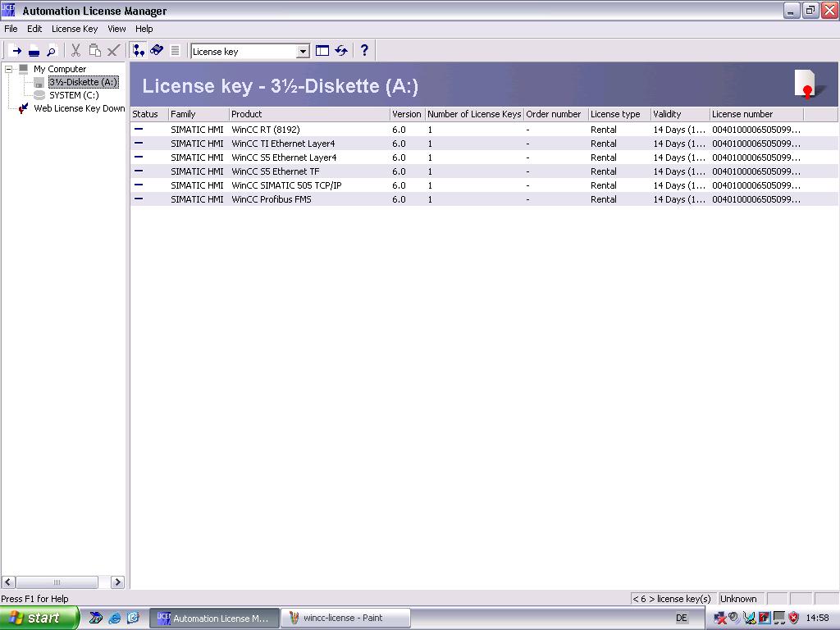Toggle the navigation pane layout icon
Viewport: 840px width, 630px height.
pyautogui.click(x=322, y=51)
